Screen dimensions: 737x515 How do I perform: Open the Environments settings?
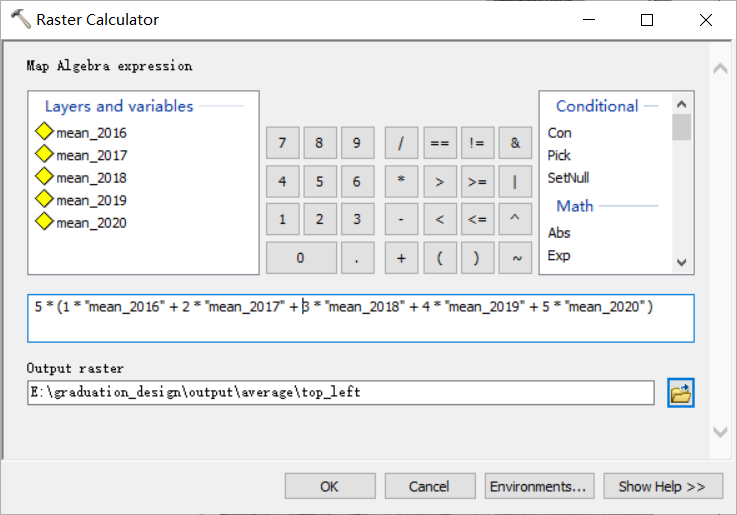click(x=539, y=486)
